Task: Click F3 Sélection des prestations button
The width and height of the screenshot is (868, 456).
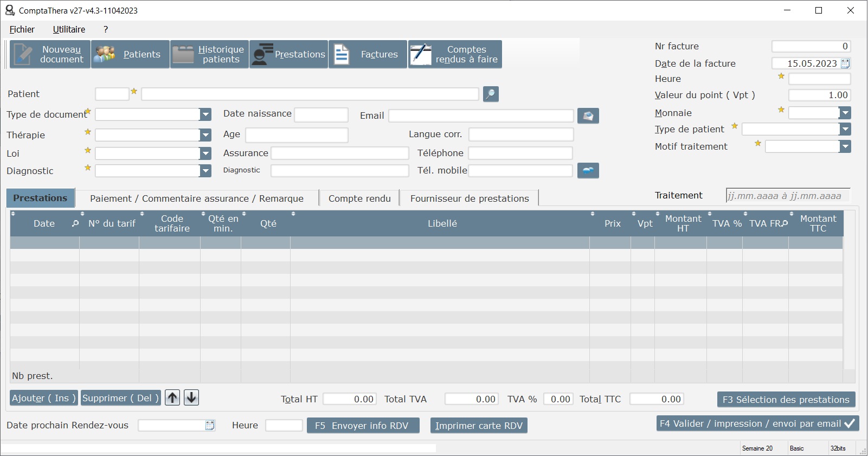Action: pyautogui.click(x=786, y=400)
